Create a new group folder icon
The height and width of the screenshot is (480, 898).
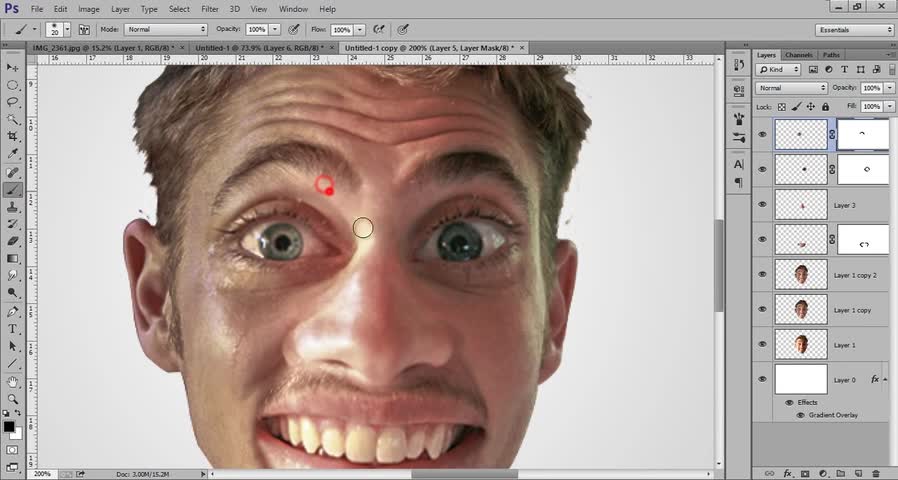click(x=840, y=474)
